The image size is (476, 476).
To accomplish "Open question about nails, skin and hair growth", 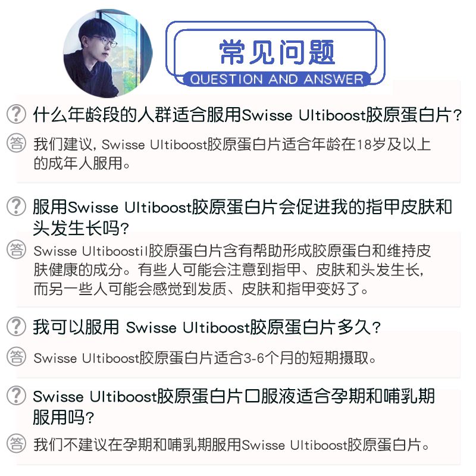I will click(x=242, y=217).
